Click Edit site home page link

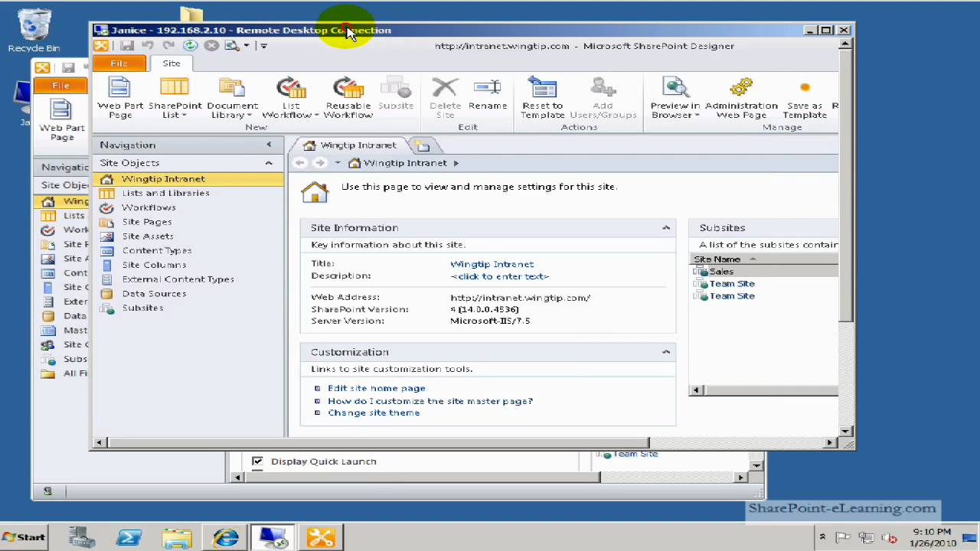(x=377, y=388)
